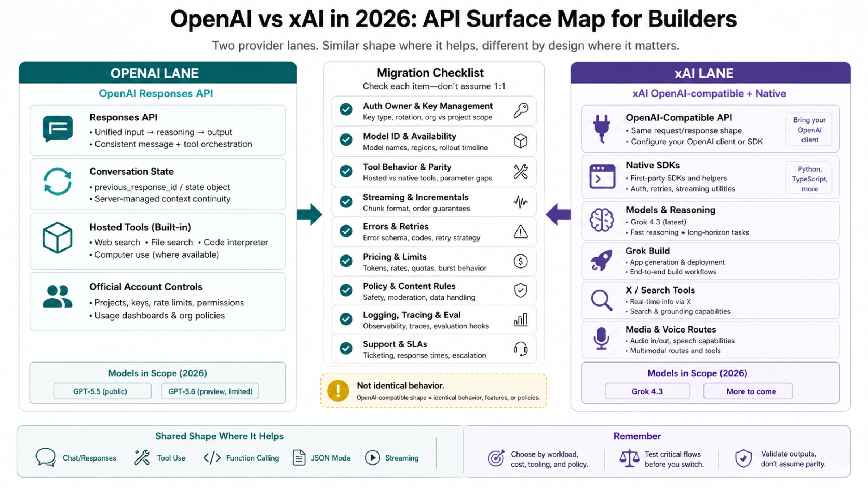Image resolution: width=868 pixels, height=488 pixels.
Task: Click the magnifier icon for X / Search Tools
Action: tap(601, 300)
